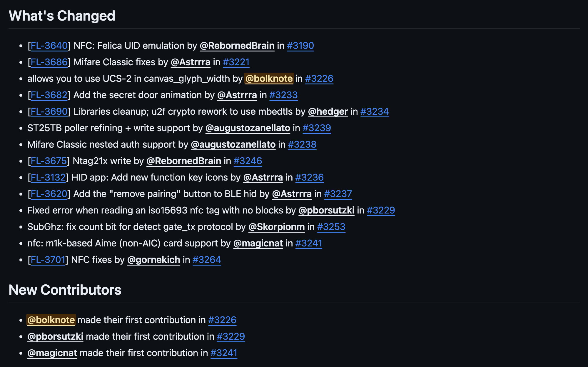Visit @Skorpionm profile link

pyautogui.click(x=276, y=227)
